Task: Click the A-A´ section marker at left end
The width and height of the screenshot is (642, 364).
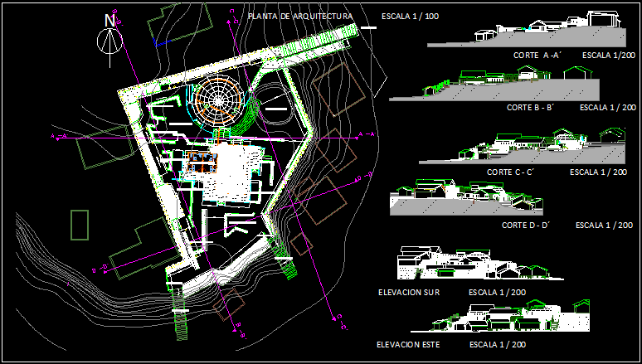Action: point(58,136)
